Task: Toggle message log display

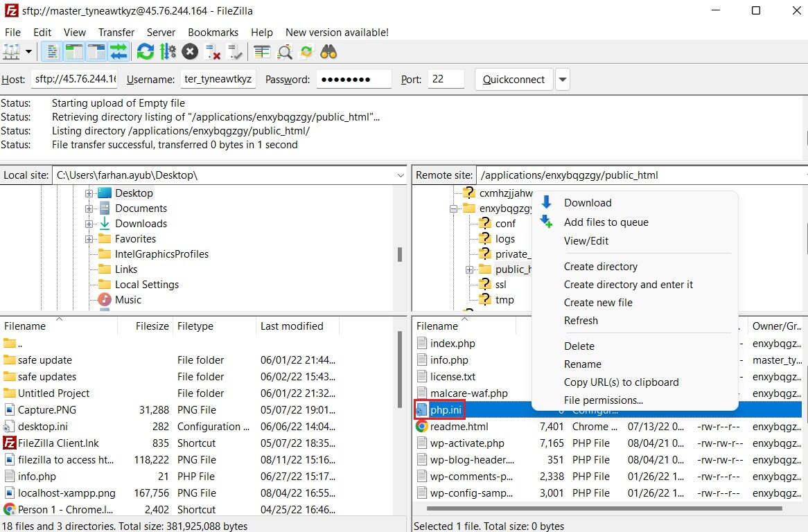Action: 52,51
